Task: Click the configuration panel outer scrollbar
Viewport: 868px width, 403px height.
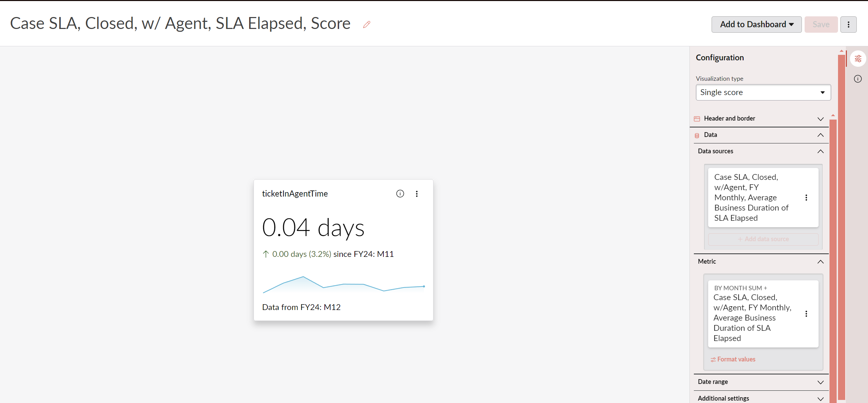Action: coord(841,227)
